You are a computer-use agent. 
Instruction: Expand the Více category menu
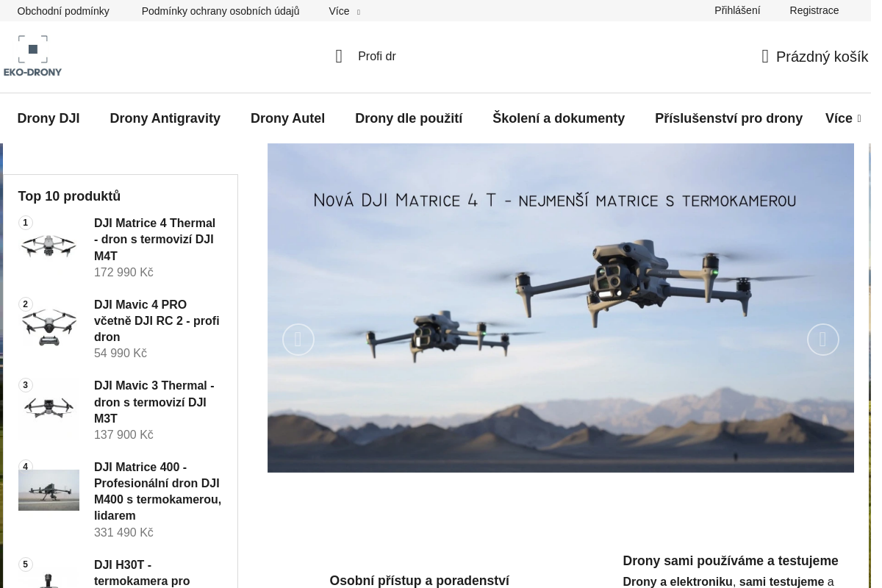click(x=842, y=118)
